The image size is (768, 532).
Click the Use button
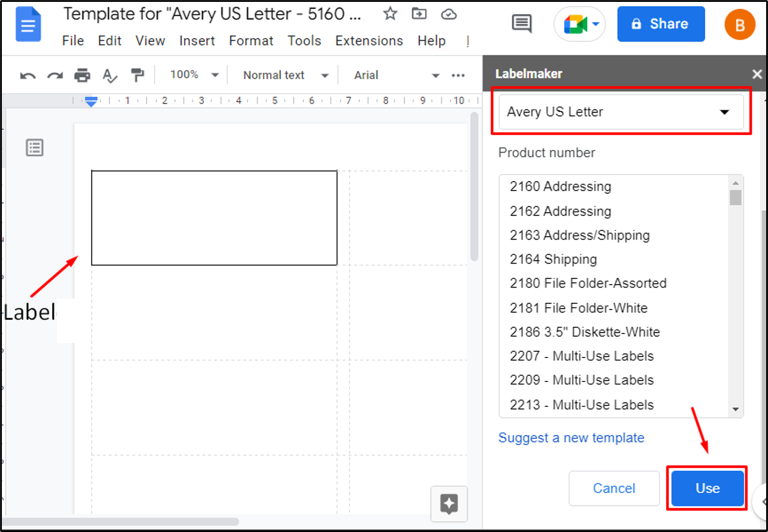click(x=707, y=488)
